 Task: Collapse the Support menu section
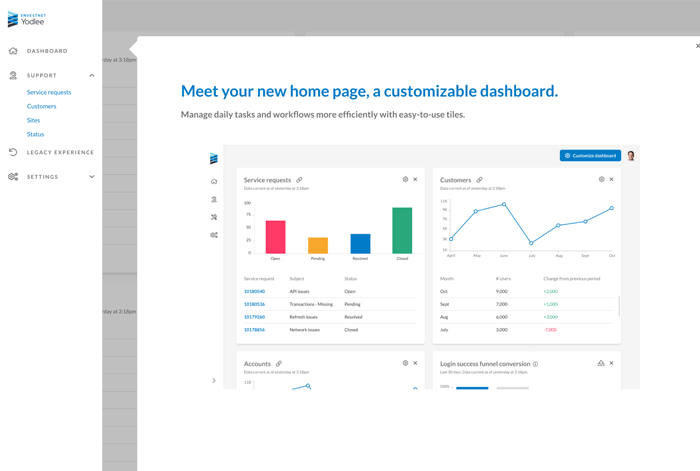[x=92, y=76]
